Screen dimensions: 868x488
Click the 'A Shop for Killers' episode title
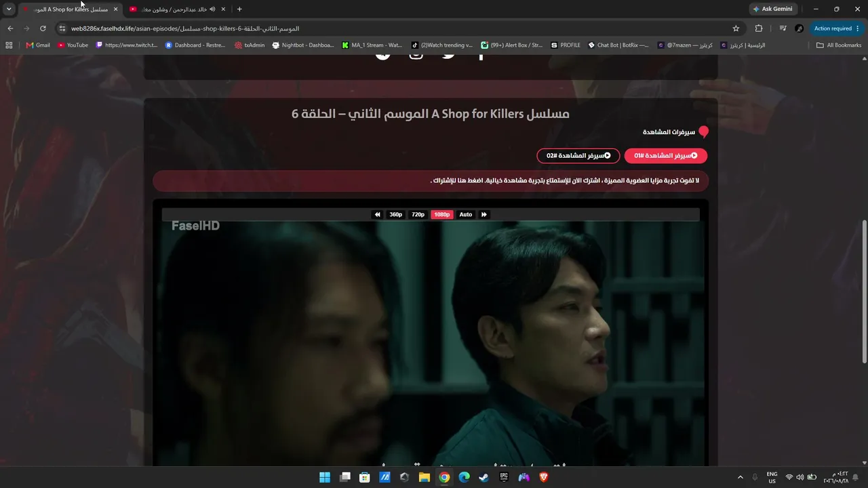point(431,114)
